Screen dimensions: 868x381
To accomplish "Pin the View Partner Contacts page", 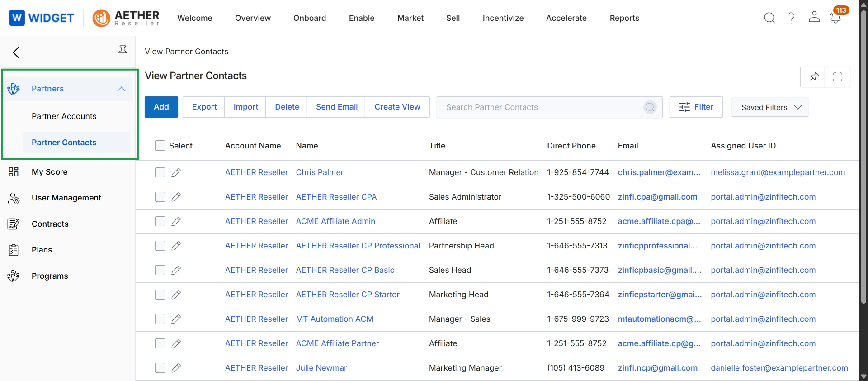I will 814,77.
